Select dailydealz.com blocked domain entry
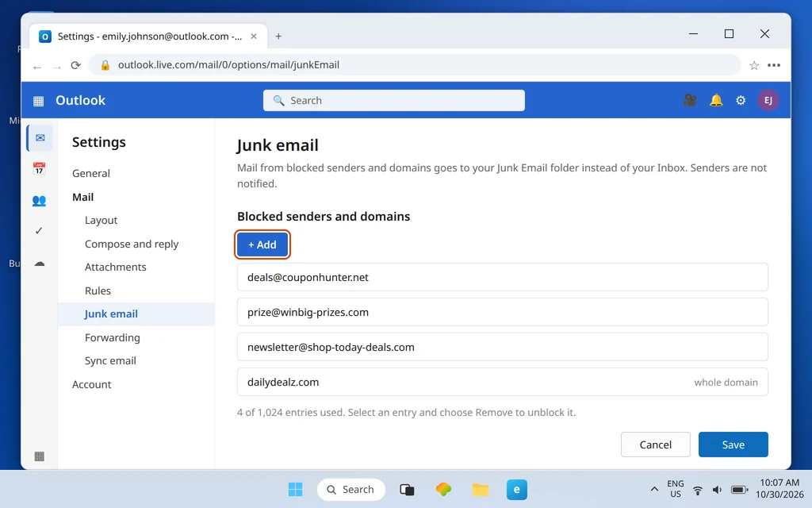The width and height of the screenshot is (812, 508). (502, 382)
